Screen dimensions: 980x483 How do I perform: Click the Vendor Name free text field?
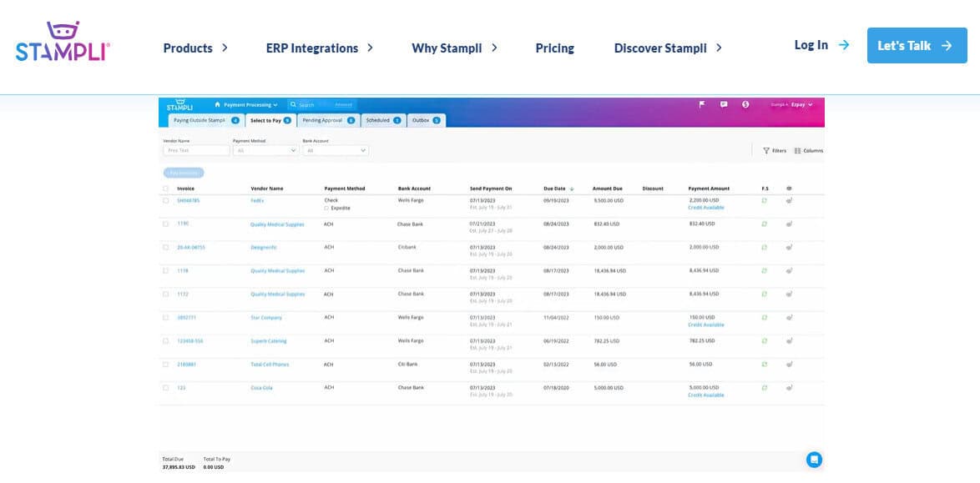point(196,151)
